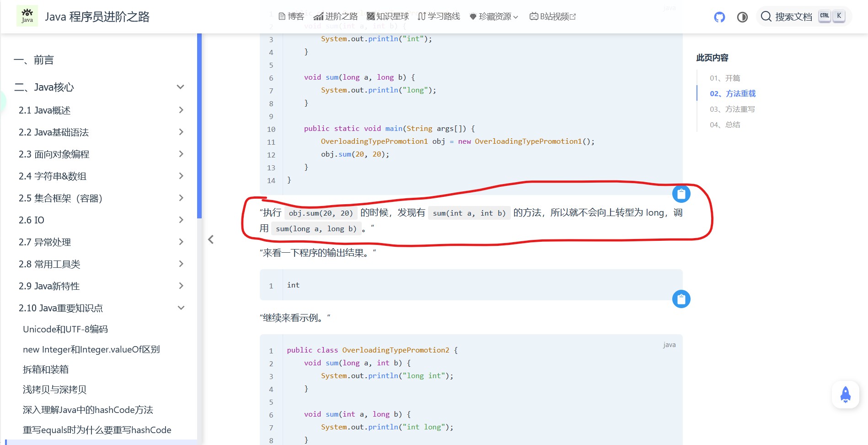Click the 2.10 Java重要知识点 label
This screenshot has width=868, height=445.
tap(61, 308)
